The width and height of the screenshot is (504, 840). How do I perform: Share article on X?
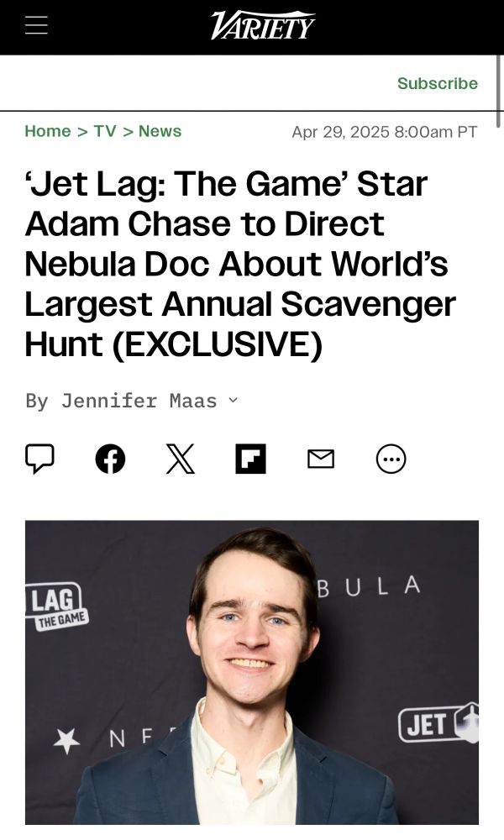pos(181,459)
